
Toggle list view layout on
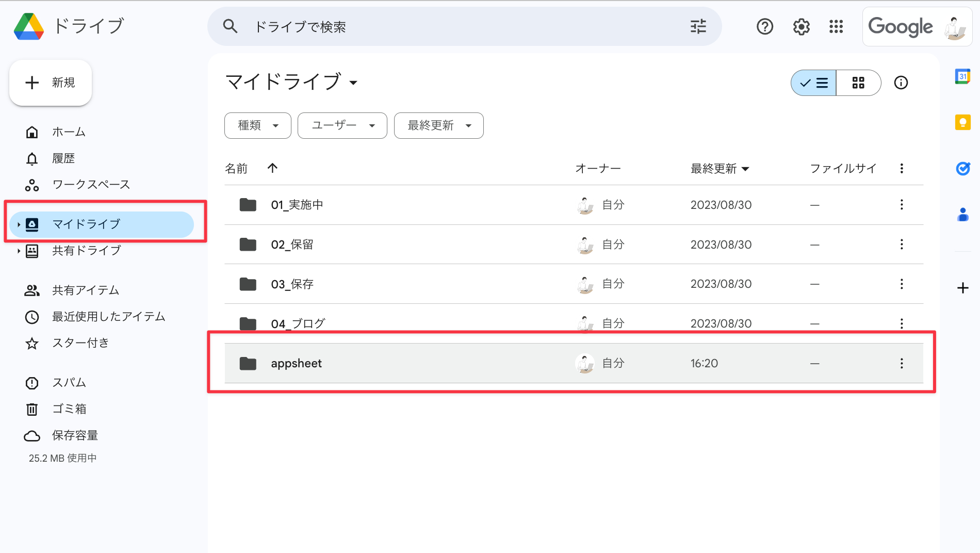click(813, 83)
